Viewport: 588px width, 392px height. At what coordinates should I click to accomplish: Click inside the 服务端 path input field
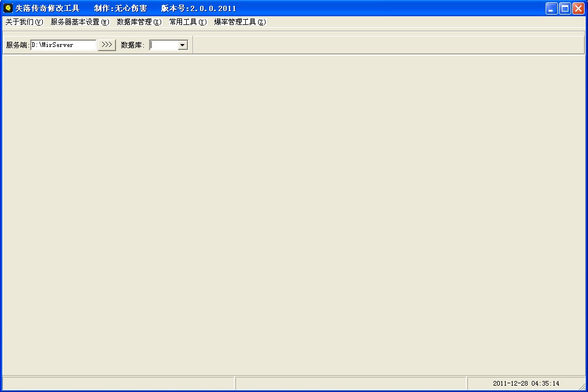pyautogui.click(x=64, y=45)
